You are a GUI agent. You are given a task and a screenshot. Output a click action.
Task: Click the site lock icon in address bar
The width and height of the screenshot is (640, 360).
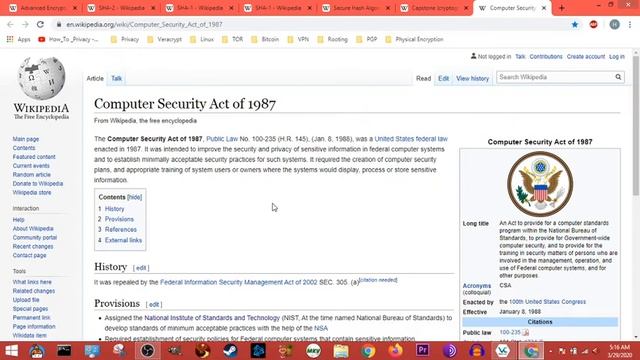point(59,24)
